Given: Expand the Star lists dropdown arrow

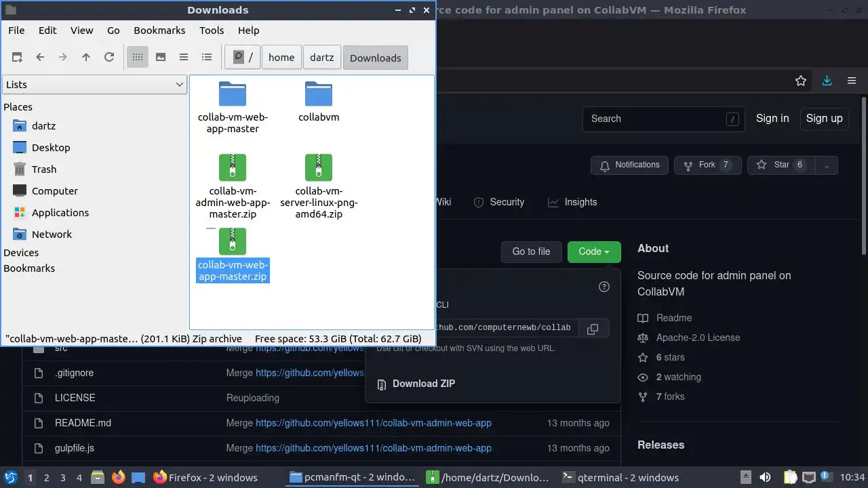Looking at the screenshot, I should tap(826, 165).
